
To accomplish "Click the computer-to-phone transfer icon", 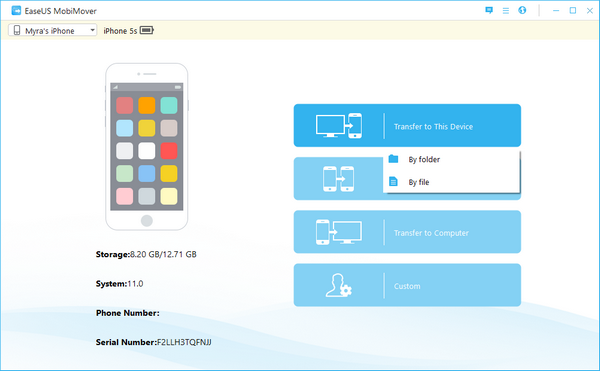I will 339,125.
